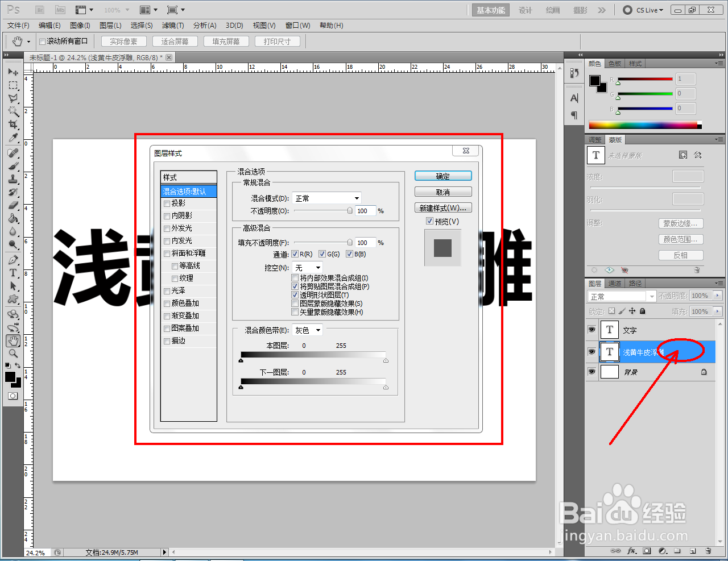Select the Move tool in the toolbox

(13, 72)
